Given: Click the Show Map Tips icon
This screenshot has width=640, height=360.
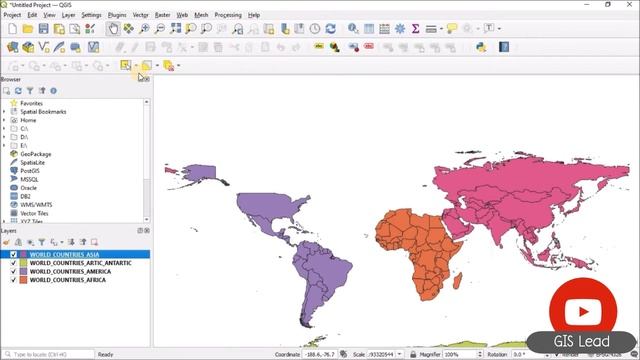Looking at the screenshot, I should tap(451, 29).
